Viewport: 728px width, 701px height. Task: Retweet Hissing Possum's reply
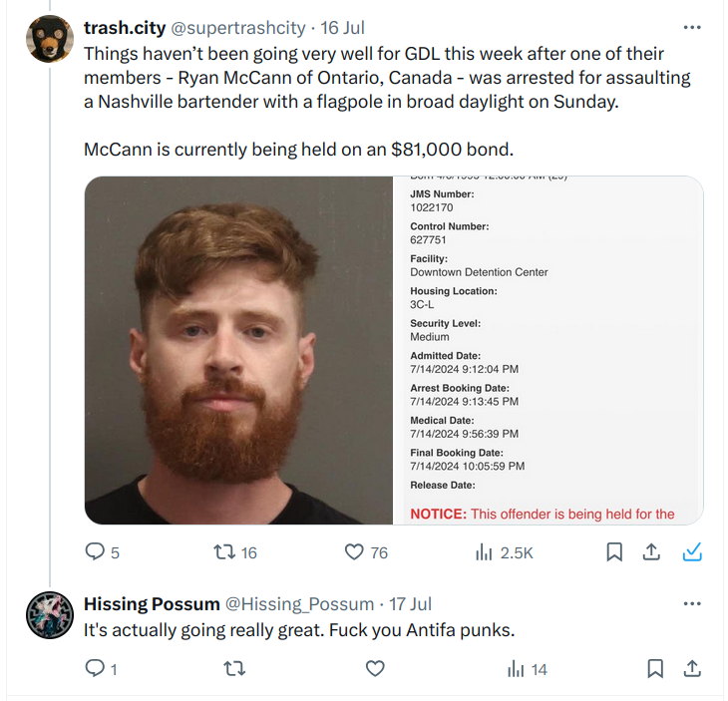click(234, 669)
